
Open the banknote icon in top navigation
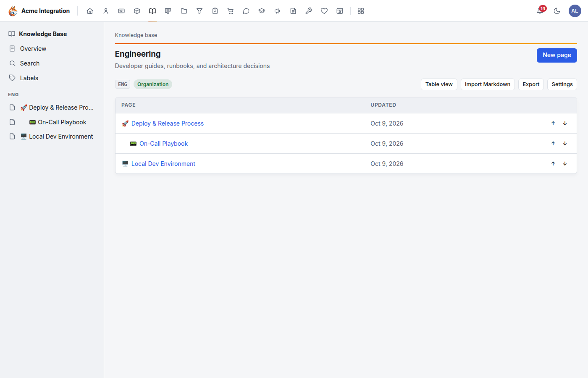click(121, 11)
